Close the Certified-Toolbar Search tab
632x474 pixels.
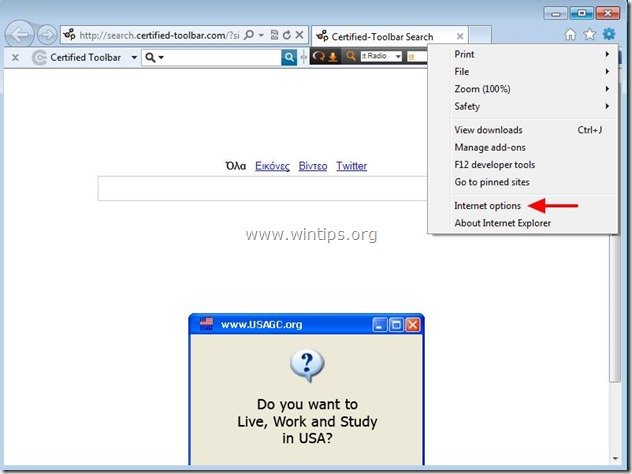click(x=459, y=36)
